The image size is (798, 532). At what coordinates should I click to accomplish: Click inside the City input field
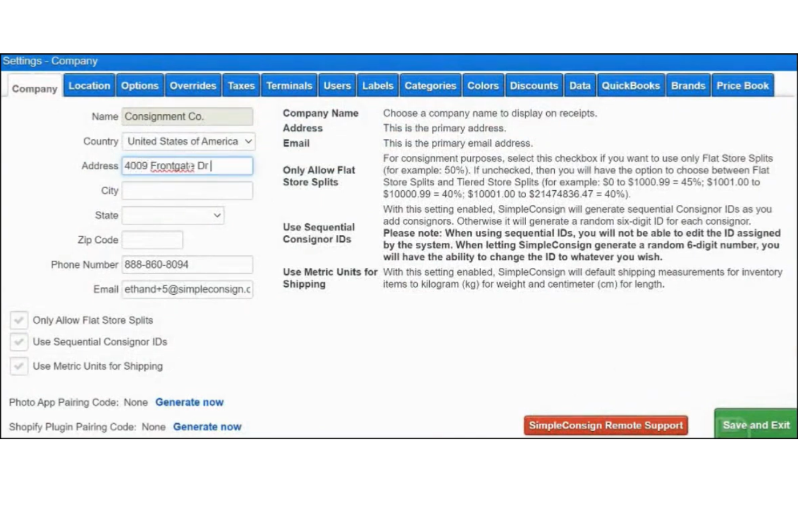coord(187,190)
